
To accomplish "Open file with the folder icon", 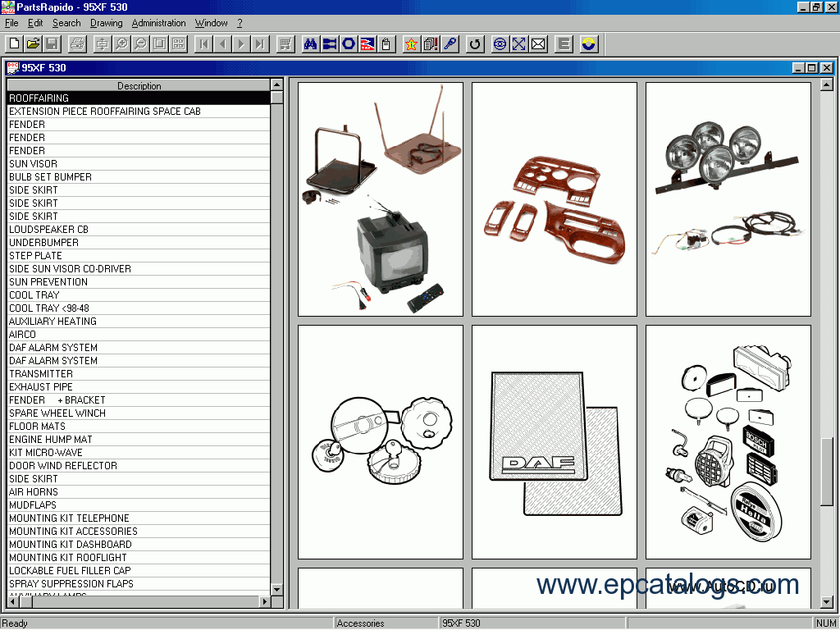I will [33, 44].
